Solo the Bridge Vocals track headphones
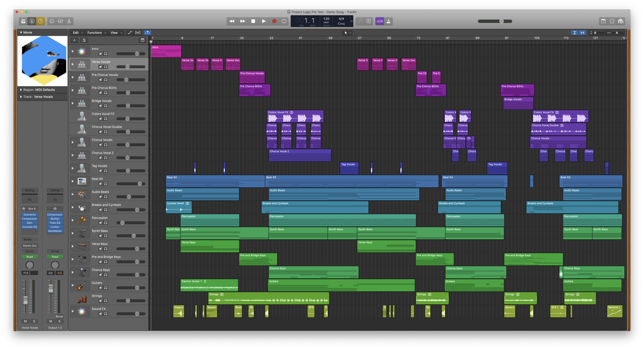The image size is (644, 349). 105,106
